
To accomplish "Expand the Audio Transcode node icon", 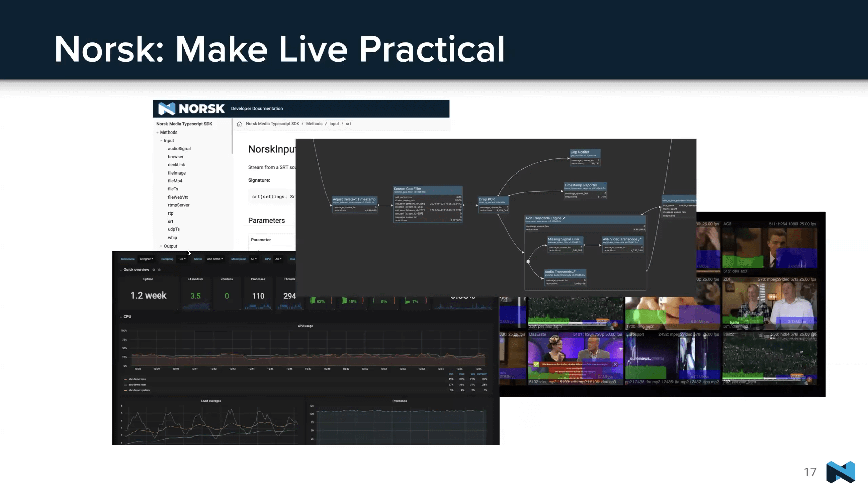I will click(574, 272).
